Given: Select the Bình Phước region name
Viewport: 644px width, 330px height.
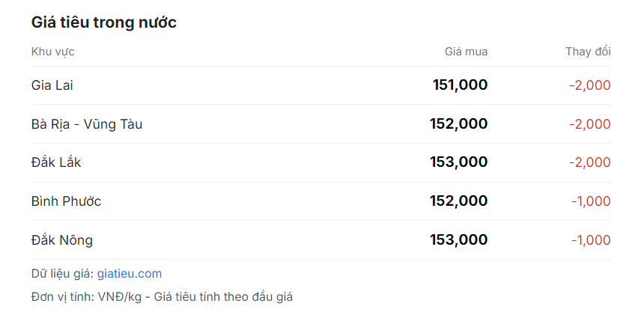Looking at the screenshot, I should point(66,201).
